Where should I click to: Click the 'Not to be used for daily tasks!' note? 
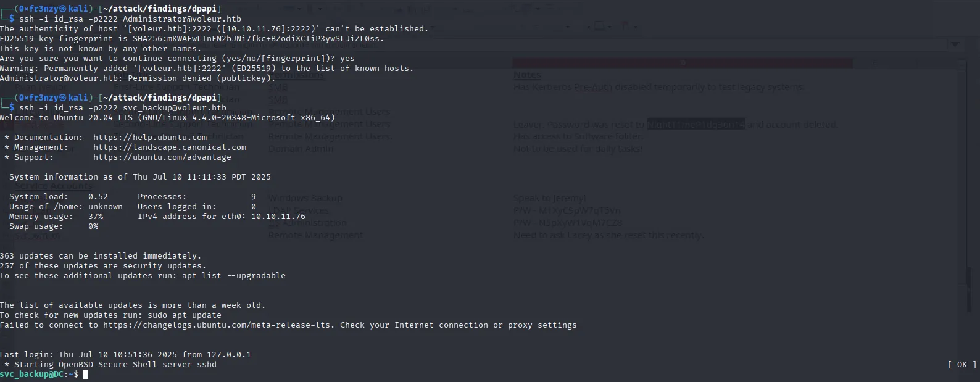coord(578,149)
